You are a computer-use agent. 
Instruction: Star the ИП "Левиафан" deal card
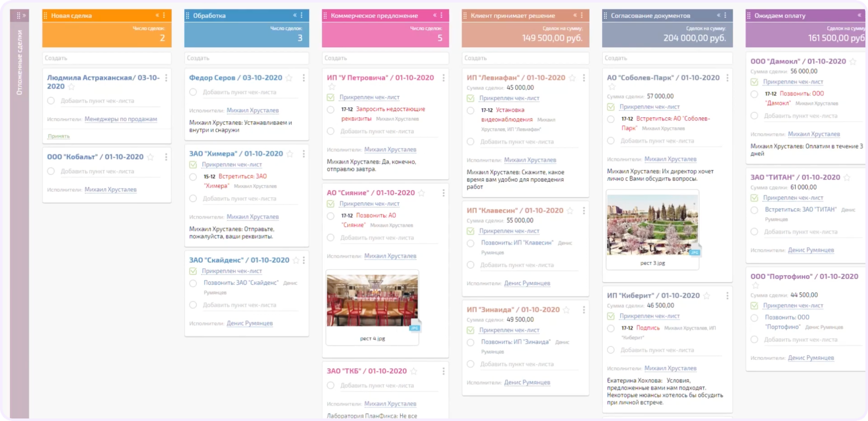pos(572,78)
